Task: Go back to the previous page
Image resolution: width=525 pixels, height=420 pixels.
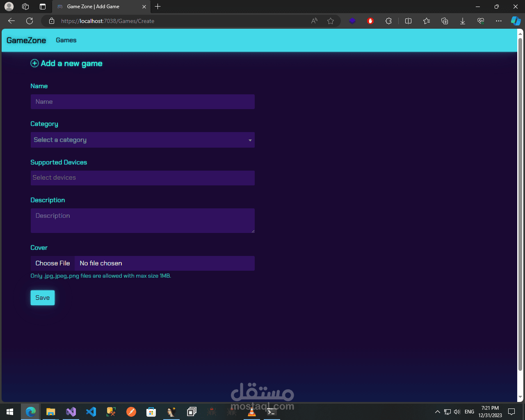Action: 11,21
